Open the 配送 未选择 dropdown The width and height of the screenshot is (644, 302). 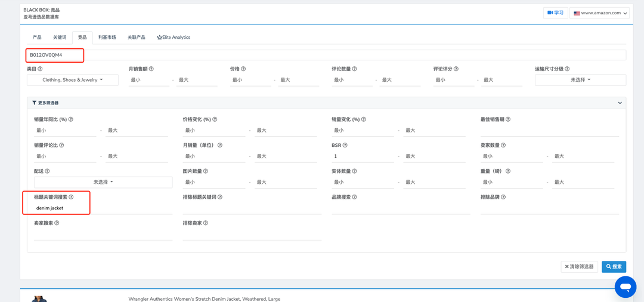103,182
